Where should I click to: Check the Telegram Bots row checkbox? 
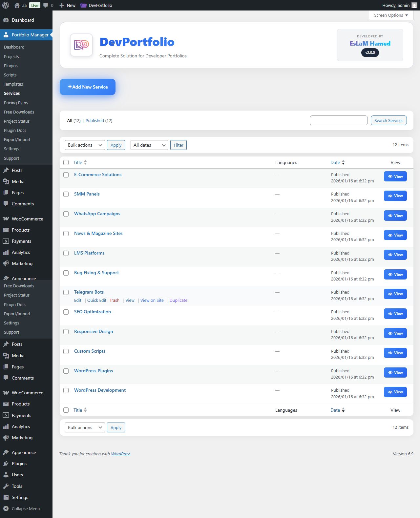pos(66,292)
